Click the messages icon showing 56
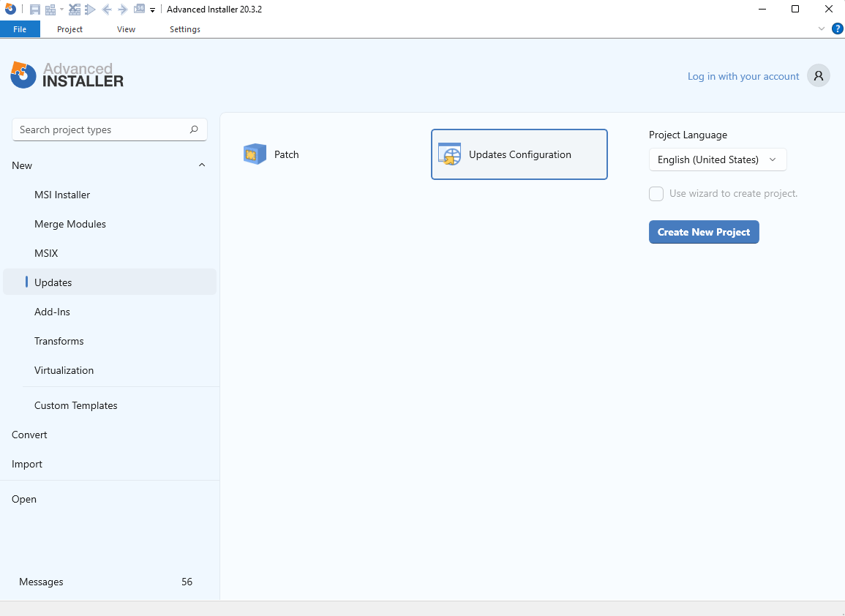 click(x=139, y=9)
